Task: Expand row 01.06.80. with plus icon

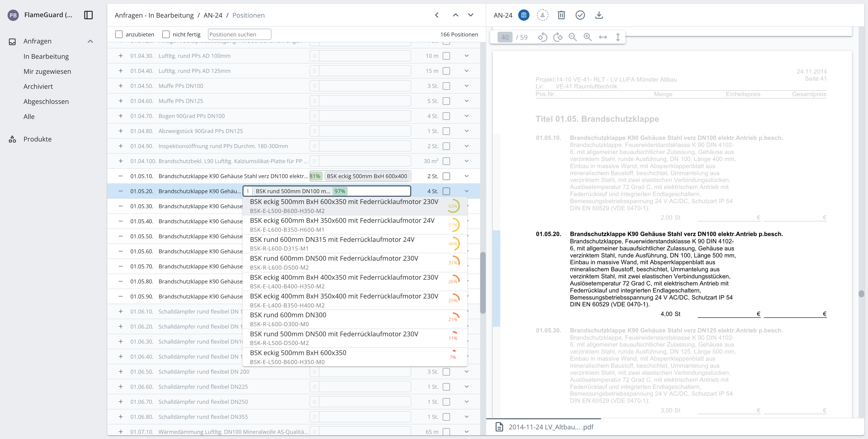Action: click(121, 417)
